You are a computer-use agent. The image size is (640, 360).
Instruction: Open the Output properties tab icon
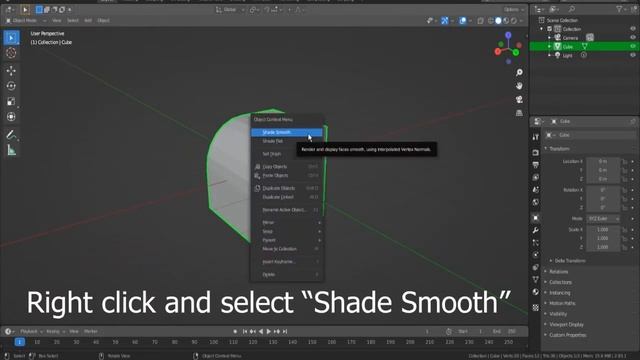(x=536, y=165)
